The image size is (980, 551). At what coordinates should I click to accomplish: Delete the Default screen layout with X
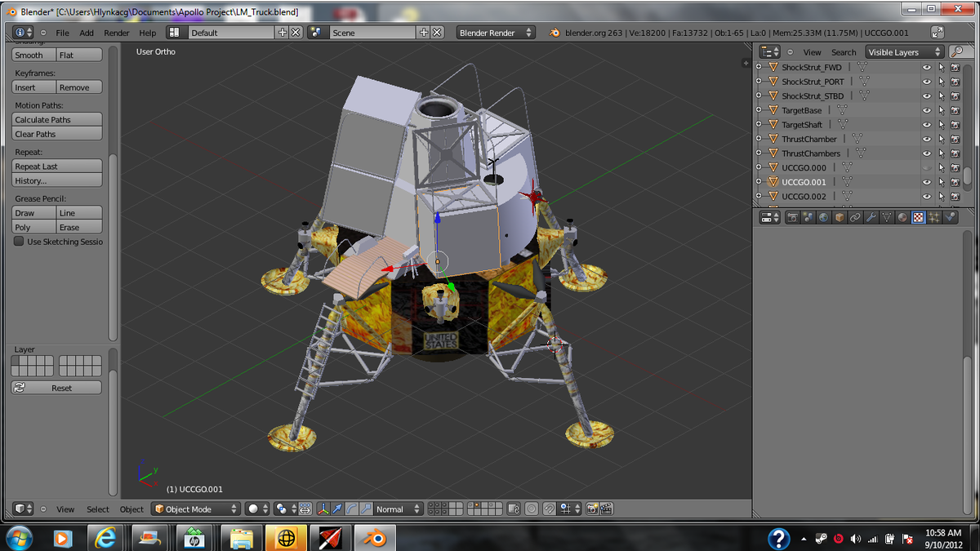[296, 33]
